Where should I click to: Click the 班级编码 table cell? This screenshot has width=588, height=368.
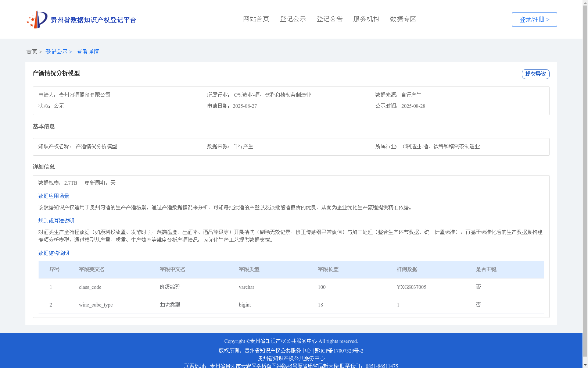click(x=170, y=287)
